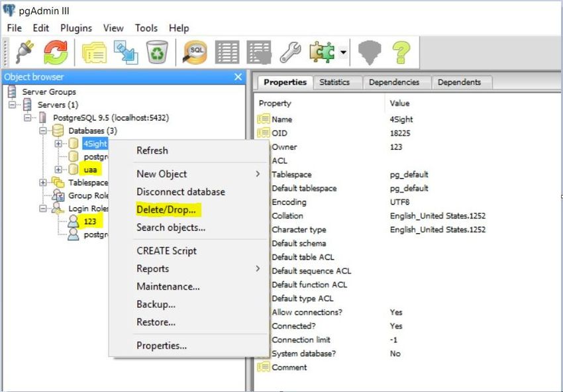Open the plugins dropdown arrow in toolbar
Image resolution: width=563 pixels, height=392 pixels.
[344, 53]
